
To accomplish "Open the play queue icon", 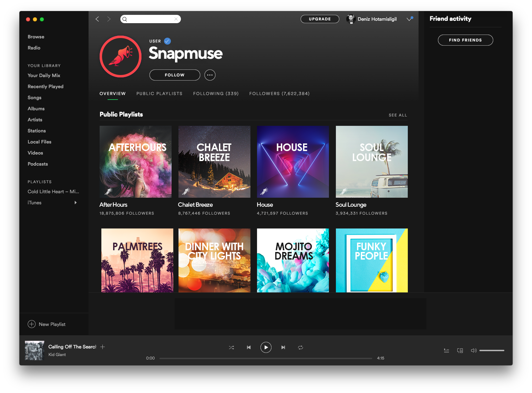I will click(x=447, y=350).
